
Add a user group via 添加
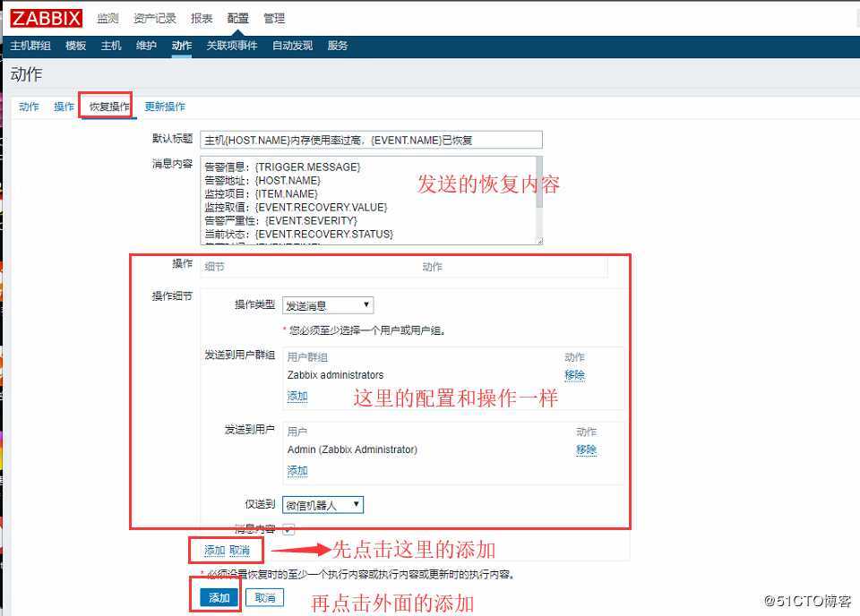(297, 397)
